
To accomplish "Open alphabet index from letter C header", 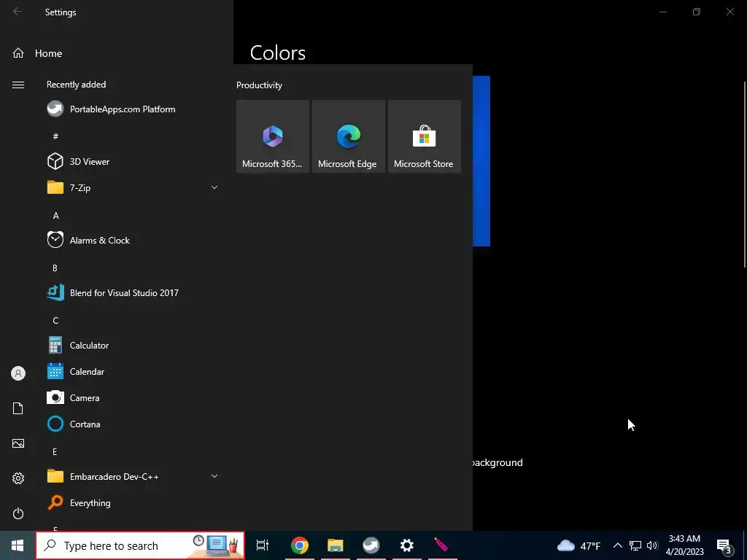I will (x=55, y=321).
